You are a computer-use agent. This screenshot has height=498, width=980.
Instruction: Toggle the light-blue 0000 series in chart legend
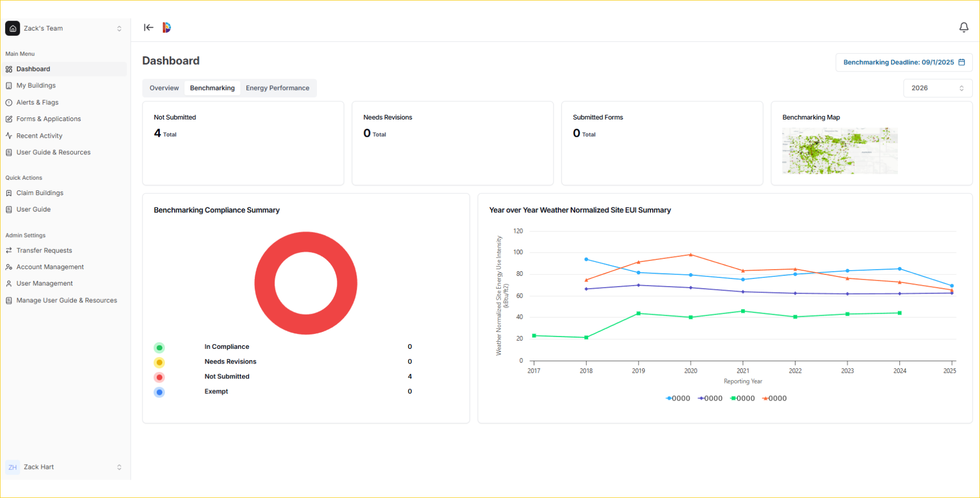pyautogui.click(x=678, y=398)
